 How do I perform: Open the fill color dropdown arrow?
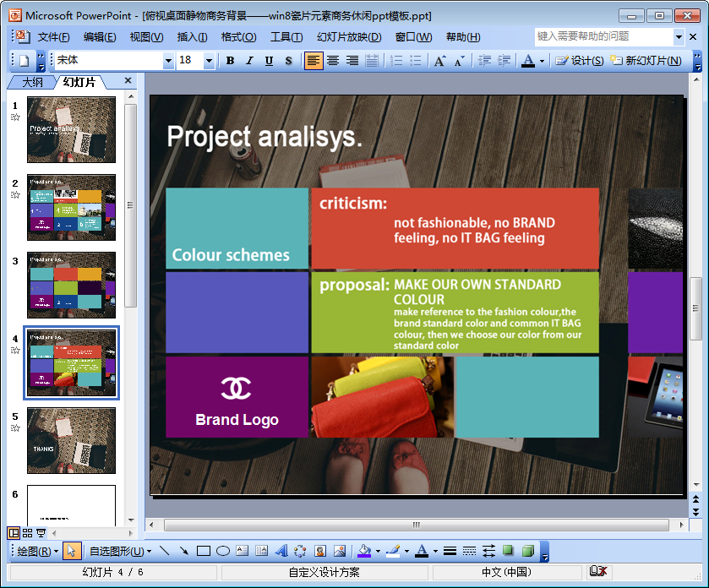tap(378, 552)
